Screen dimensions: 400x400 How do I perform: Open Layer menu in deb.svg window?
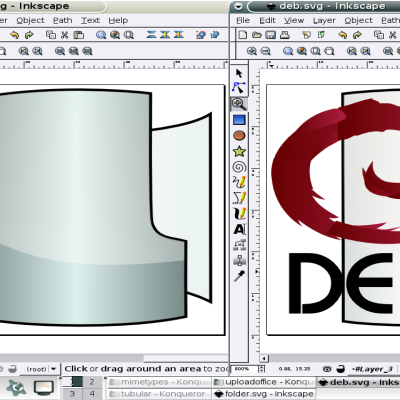pos(324,21)
